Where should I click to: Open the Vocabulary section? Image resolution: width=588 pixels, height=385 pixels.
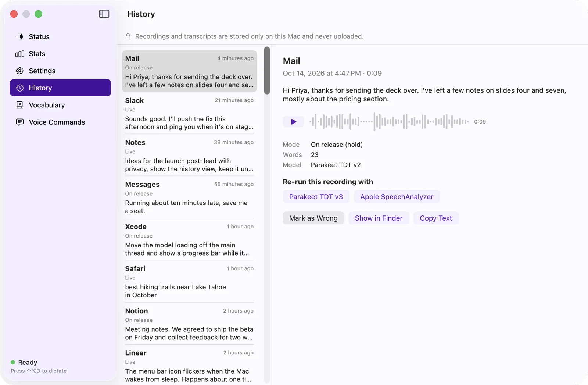[x=60, y=105]
